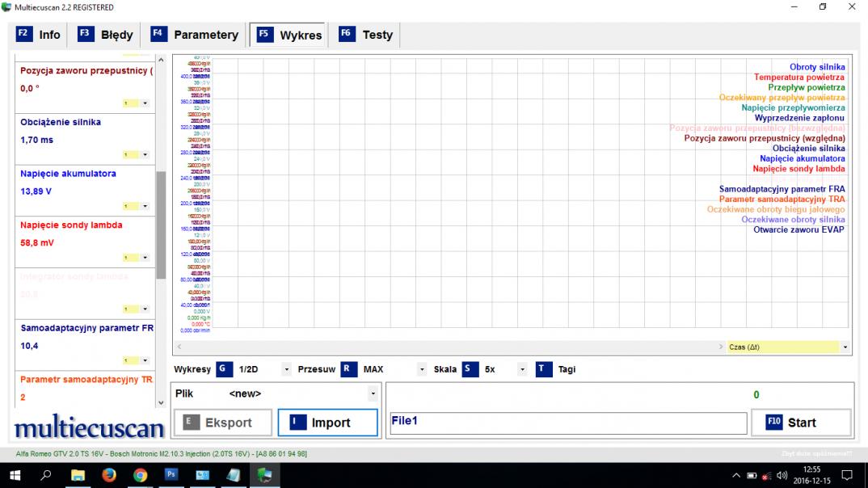Open dropdown under Samoadaptacyjny parametr FR
Screen dimensions: 868x488
click(145, 360)
